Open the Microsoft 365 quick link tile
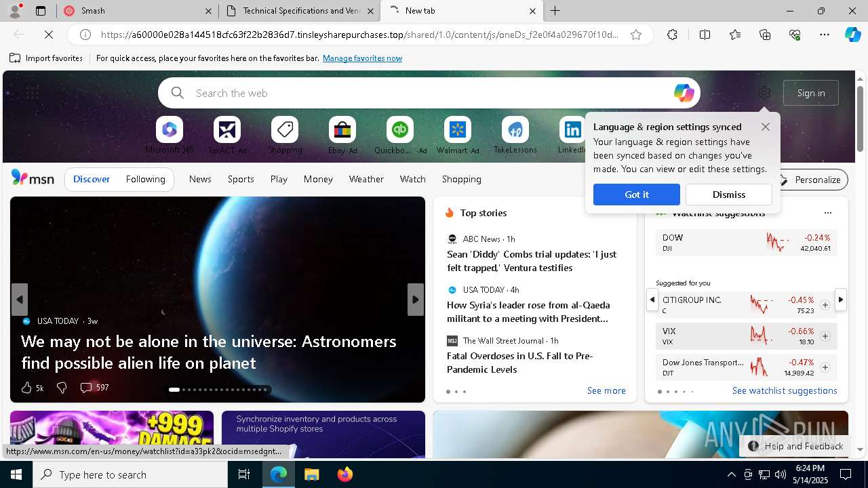The width and height of the screenshot is (868, 488). pyautogui.click(x=169, y=135)
